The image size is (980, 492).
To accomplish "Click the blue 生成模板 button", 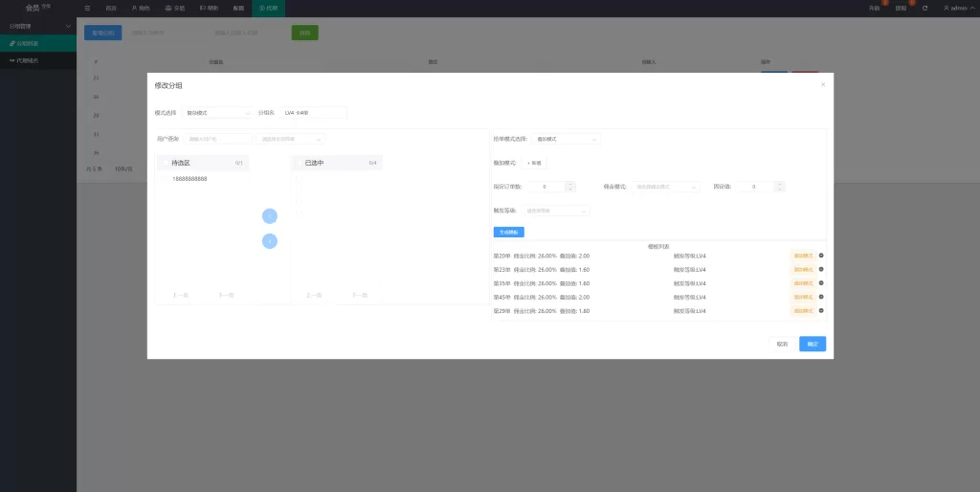I will pos(508,232).
